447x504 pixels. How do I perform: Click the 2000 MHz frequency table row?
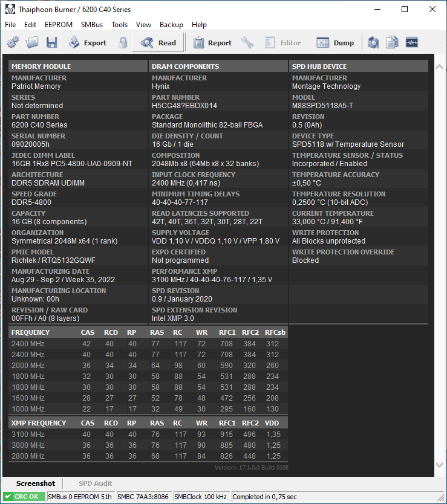coord(148,366)
